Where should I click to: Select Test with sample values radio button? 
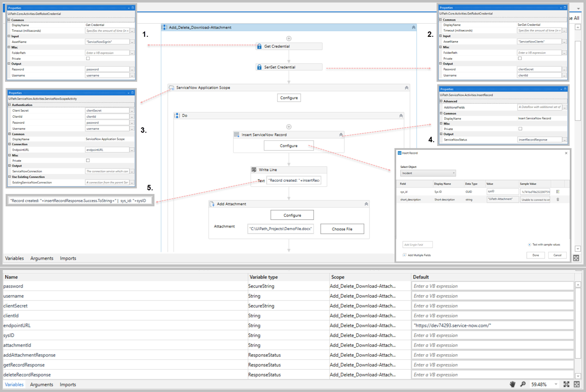pos(529,244)
